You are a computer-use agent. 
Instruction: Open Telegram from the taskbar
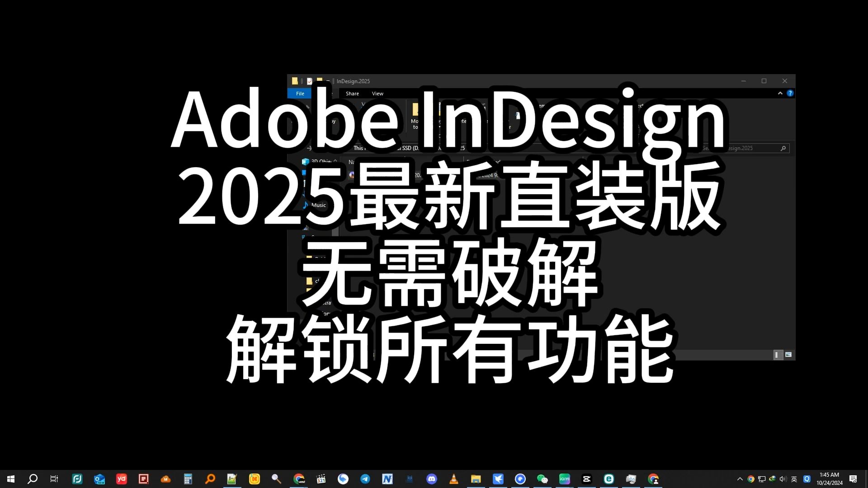pyautogui.click(x=365, y=479)
